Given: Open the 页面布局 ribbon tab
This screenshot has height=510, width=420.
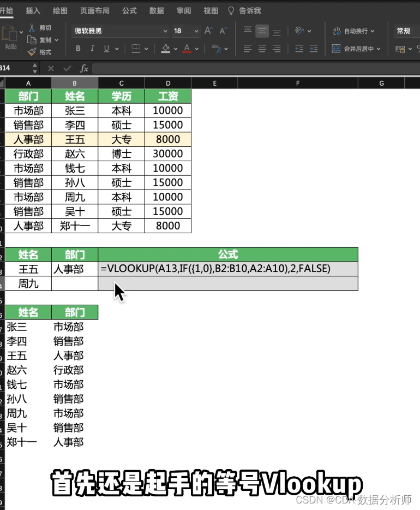Looking at the screenshot, I should coord(94,11).
